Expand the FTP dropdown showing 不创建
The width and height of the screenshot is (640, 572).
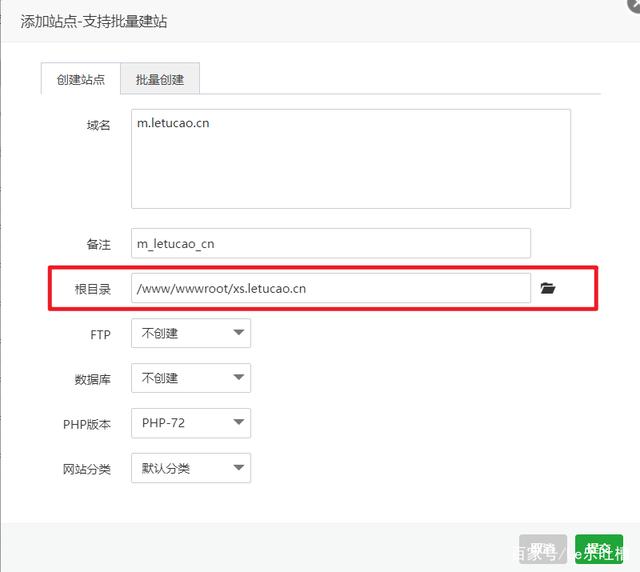[191, 333]
